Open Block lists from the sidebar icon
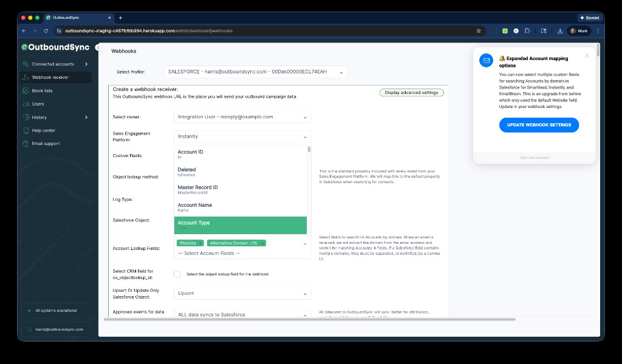This screenshot has width=622, height=364. [26, 90]
